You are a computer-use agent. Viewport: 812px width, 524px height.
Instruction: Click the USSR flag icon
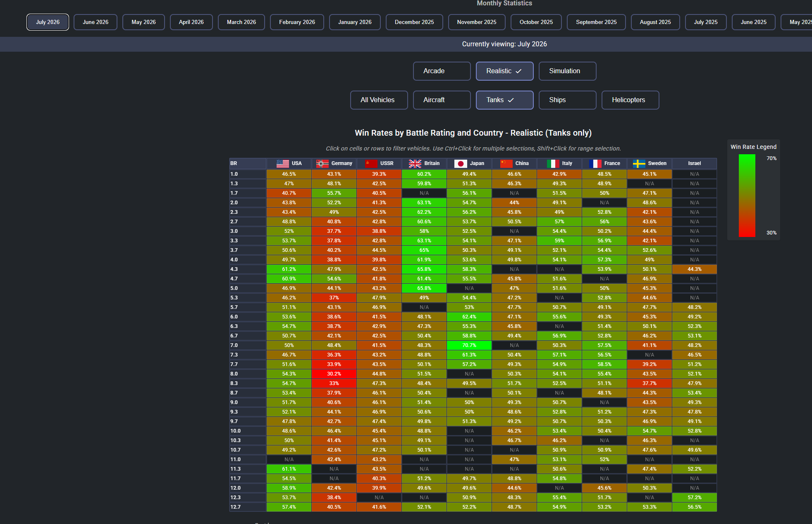pyautogui.click(x=371, y=163)
